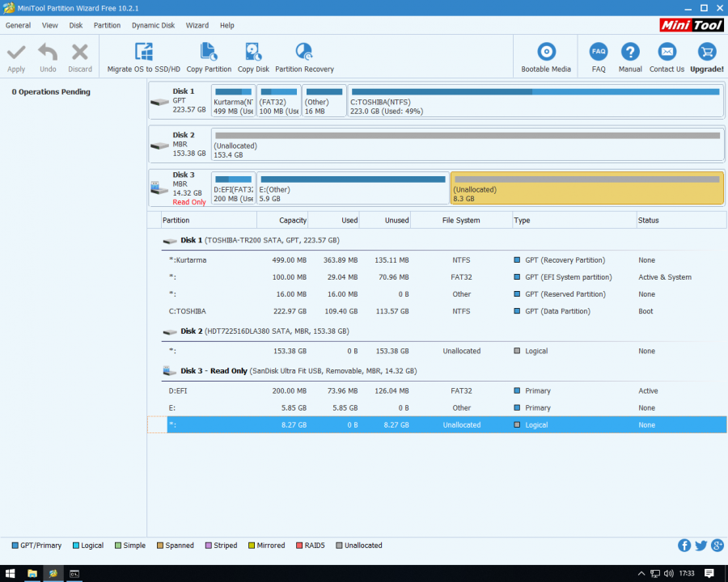
Task: Click the Upgrade! shopping cart icon
Action: (706, 53)
